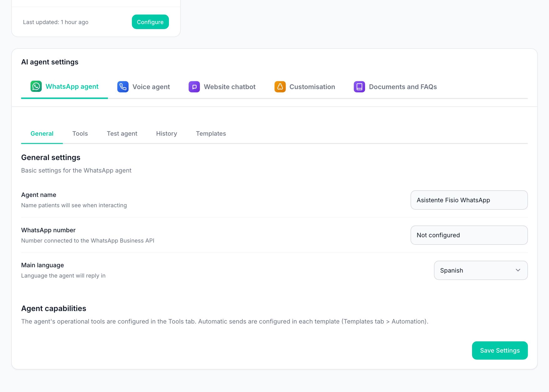Click 'Name patients will see when interacting'
Viewport: 549px width, 392px height.
(74, 205)
